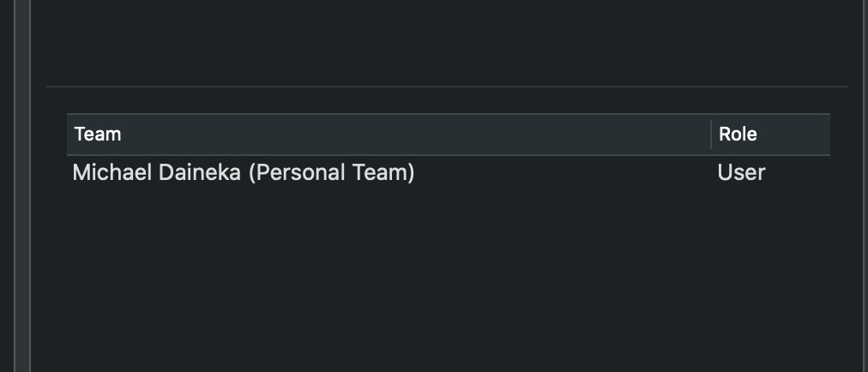Screen dimensions: 868x372
Task: Click the header space right of "Role" label
Action: click(794, 135)
